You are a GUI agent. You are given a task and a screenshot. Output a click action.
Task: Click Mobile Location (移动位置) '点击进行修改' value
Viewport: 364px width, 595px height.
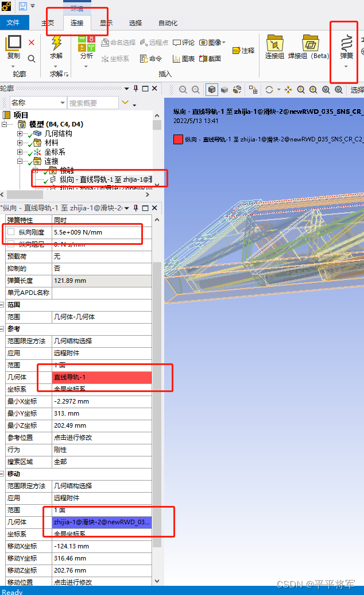tap(102, 582)
